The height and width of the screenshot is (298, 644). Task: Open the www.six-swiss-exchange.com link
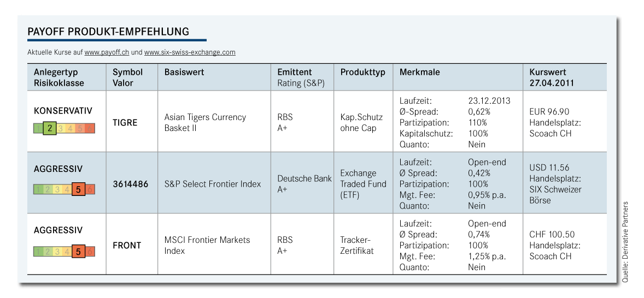click(190, 52)
